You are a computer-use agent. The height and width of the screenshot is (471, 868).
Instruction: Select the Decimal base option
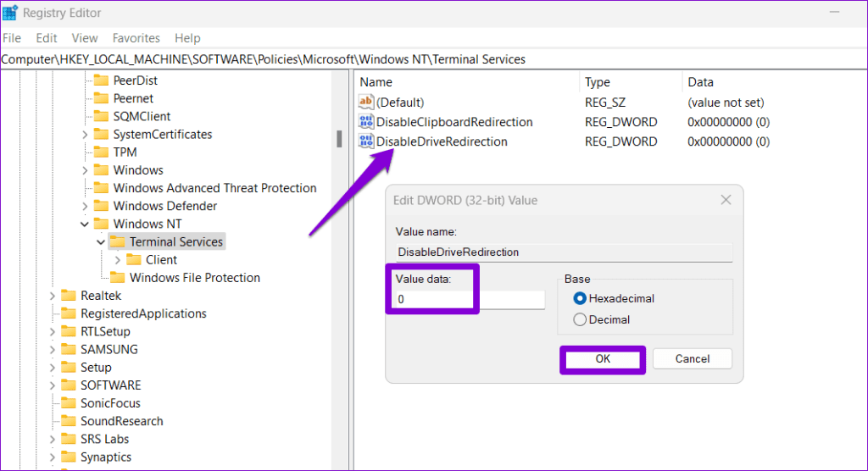pos(581,320)
